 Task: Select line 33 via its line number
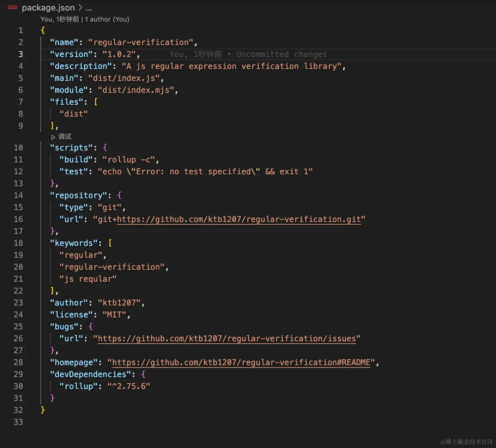tap(18, 422)
